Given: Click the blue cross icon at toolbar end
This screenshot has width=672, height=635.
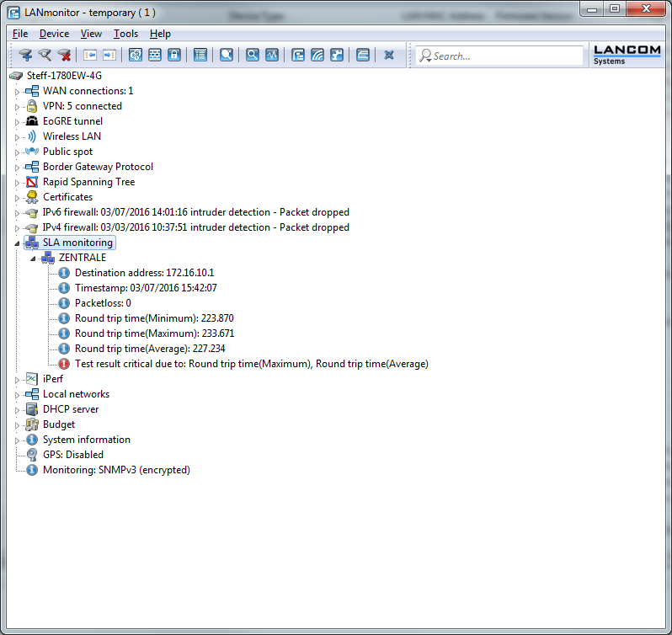Looking at the screenshot, I should (x=389, y=56).
